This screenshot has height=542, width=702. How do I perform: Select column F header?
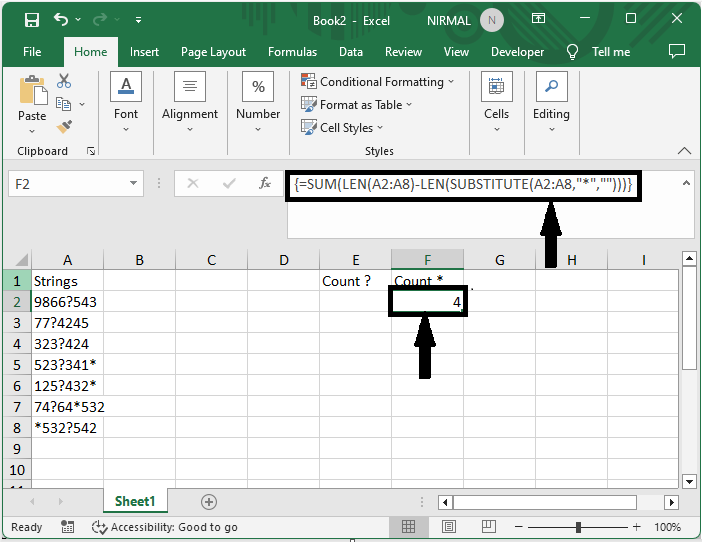[x=428, y=260]
